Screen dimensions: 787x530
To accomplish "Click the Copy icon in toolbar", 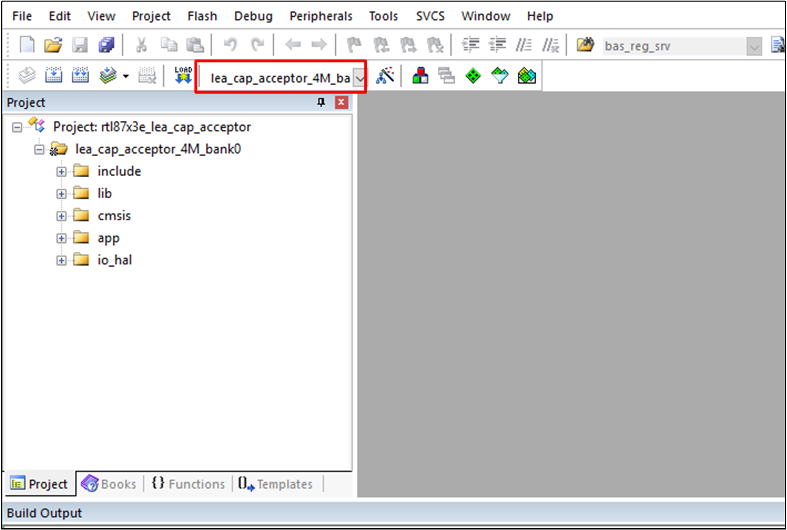I will coord(169,45).
